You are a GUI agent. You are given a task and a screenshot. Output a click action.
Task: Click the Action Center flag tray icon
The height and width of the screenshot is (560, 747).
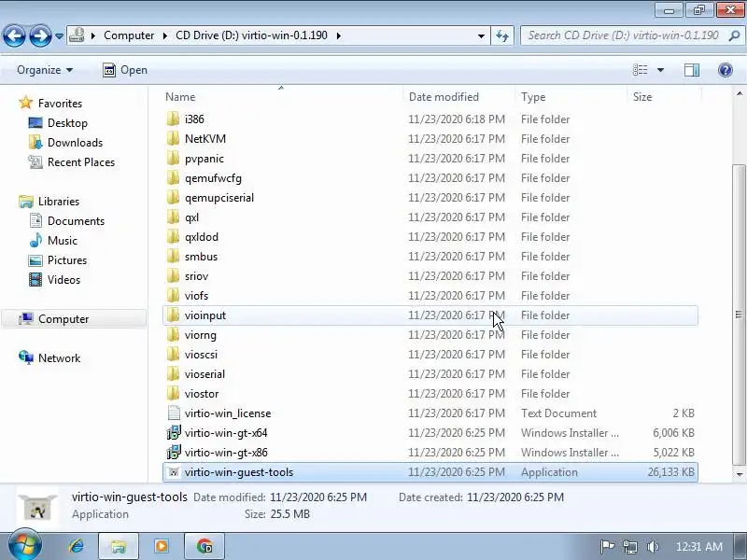tap(607, 547)
